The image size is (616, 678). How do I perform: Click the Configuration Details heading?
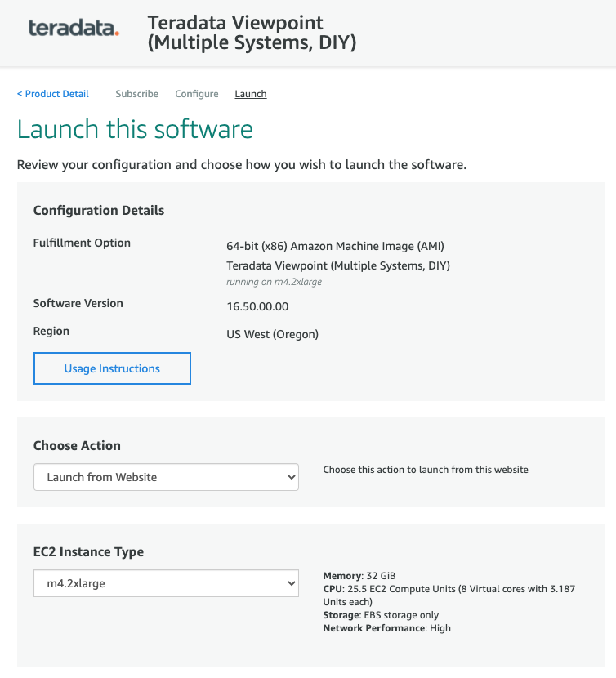tap(99, 211)
